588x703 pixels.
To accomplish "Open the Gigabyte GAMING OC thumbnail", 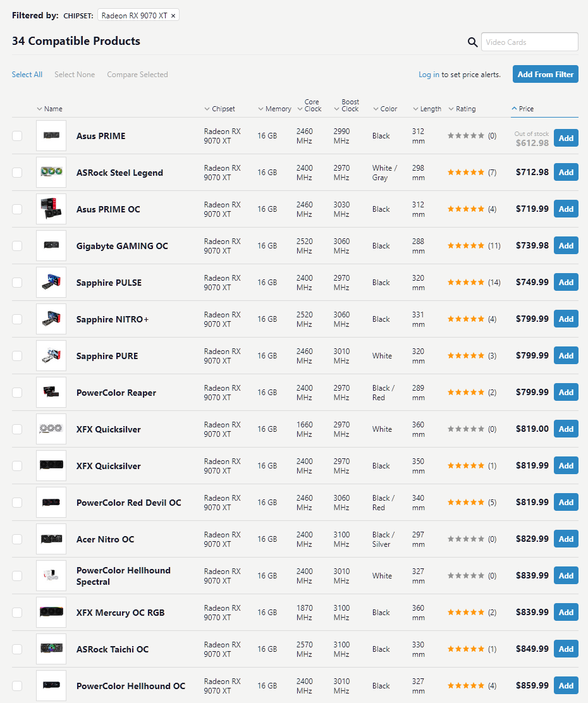I will (x=51, y=246).
